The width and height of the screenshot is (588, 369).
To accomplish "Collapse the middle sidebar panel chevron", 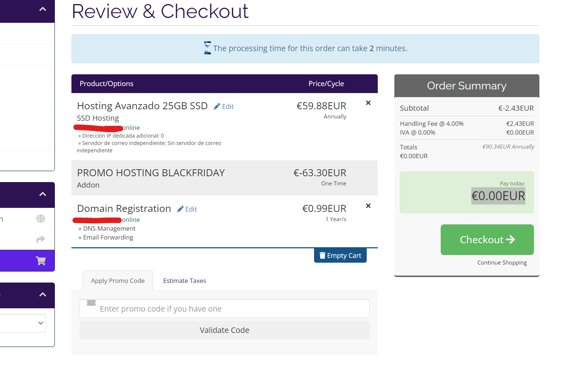I will pyautogui.click(x=43, y=194).
